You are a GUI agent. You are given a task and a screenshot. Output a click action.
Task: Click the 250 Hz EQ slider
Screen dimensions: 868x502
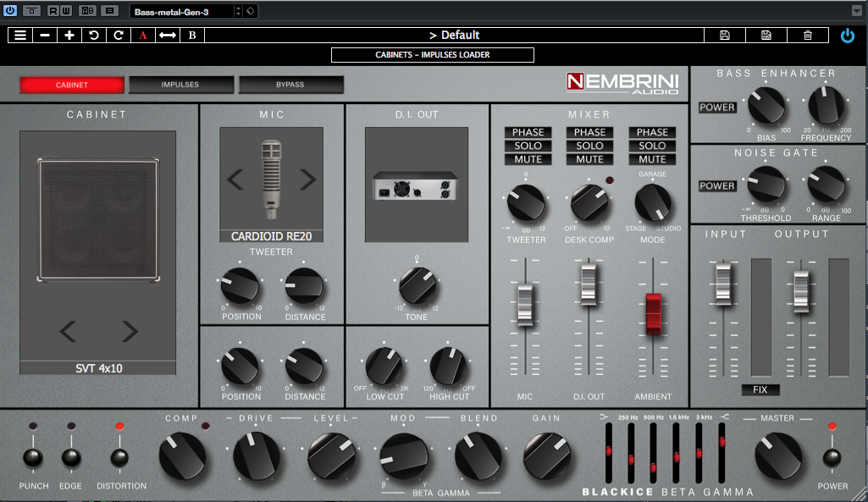[x=631, y=459]
